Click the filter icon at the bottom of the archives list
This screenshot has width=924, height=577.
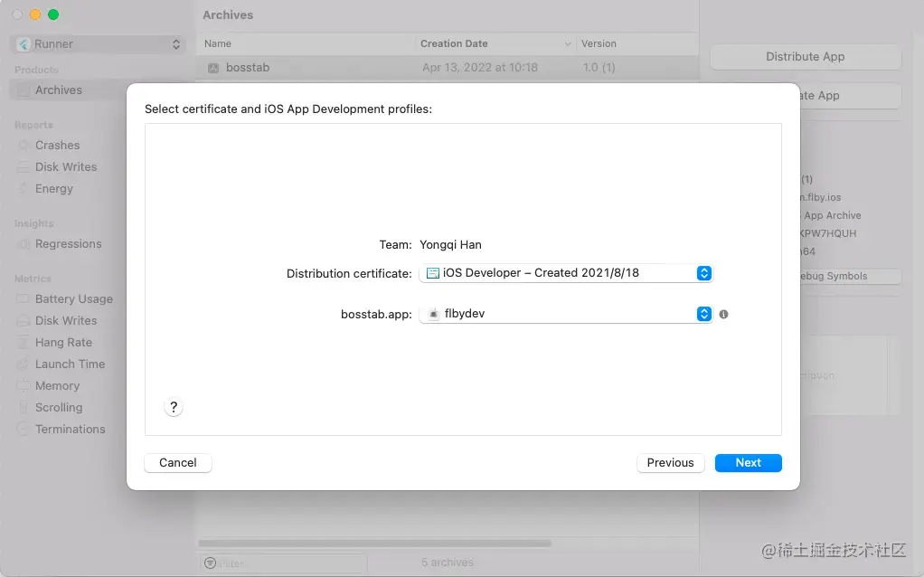click(210, 563)
